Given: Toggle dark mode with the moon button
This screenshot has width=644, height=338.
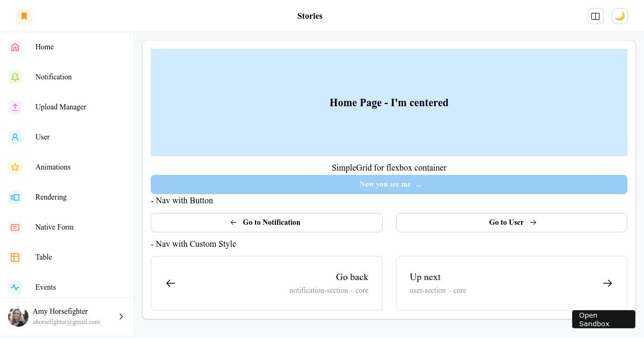Looking at the screenshot, I should pos(620,16).
